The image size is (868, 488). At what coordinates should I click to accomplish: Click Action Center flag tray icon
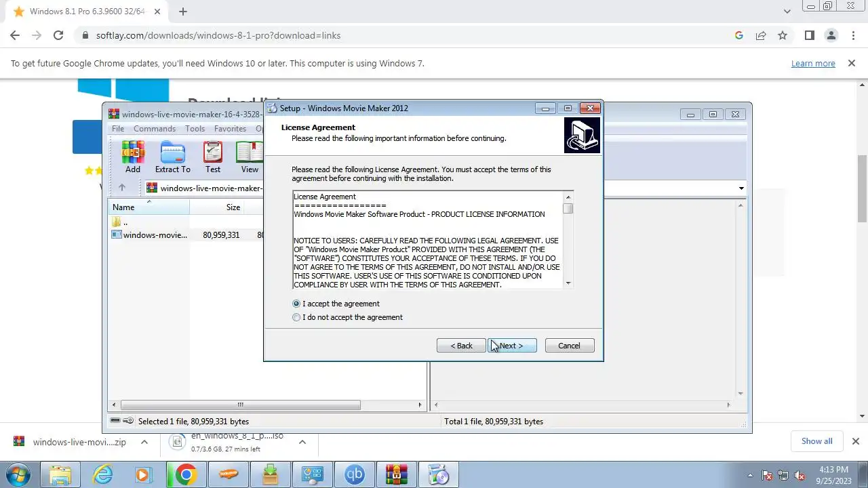coord(767,475)
